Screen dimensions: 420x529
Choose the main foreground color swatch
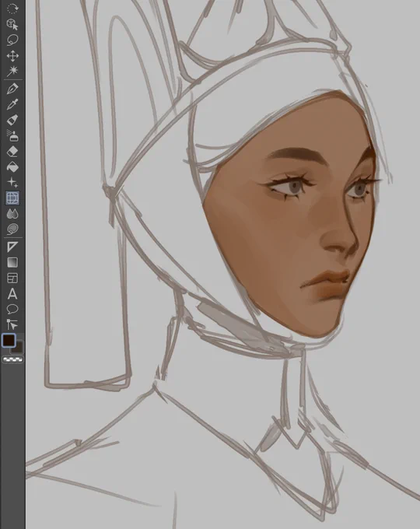9,341
